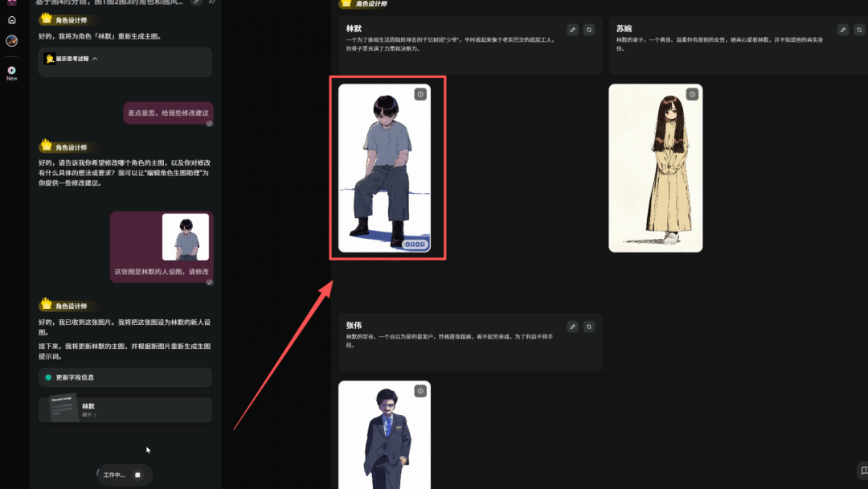
Task: Open the pencil edit icon on 苏婉's card
Action: pyautogui.click(x=842, y=29)
